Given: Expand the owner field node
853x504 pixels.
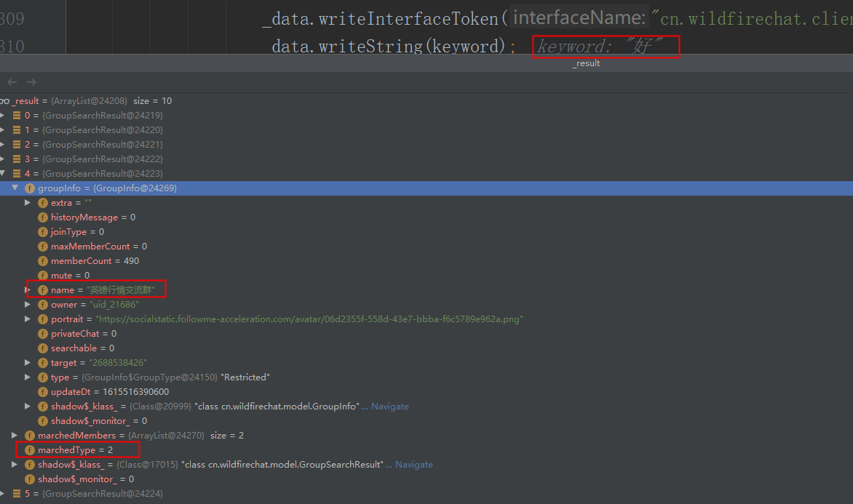Looking at the screenshot, I should (28, 304).
